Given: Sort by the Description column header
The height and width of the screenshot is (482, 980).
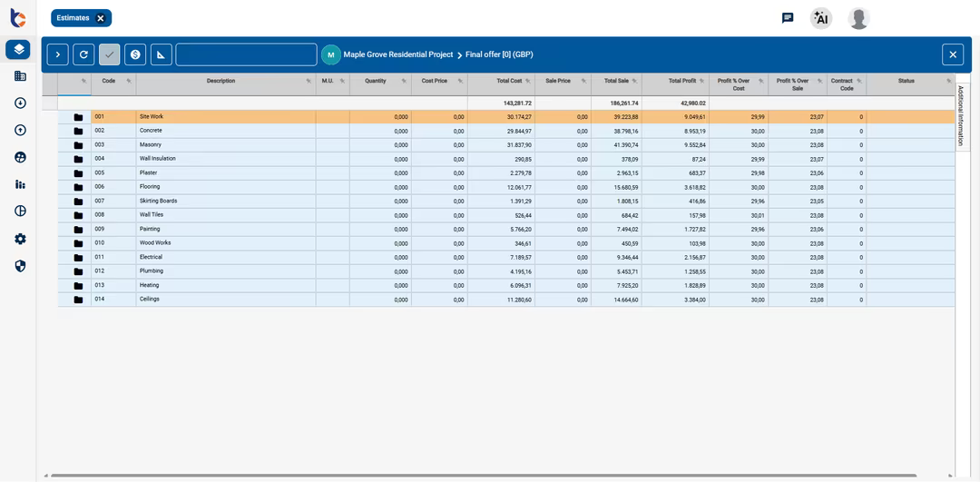Looking at the screenshot, I should (220, 81).
